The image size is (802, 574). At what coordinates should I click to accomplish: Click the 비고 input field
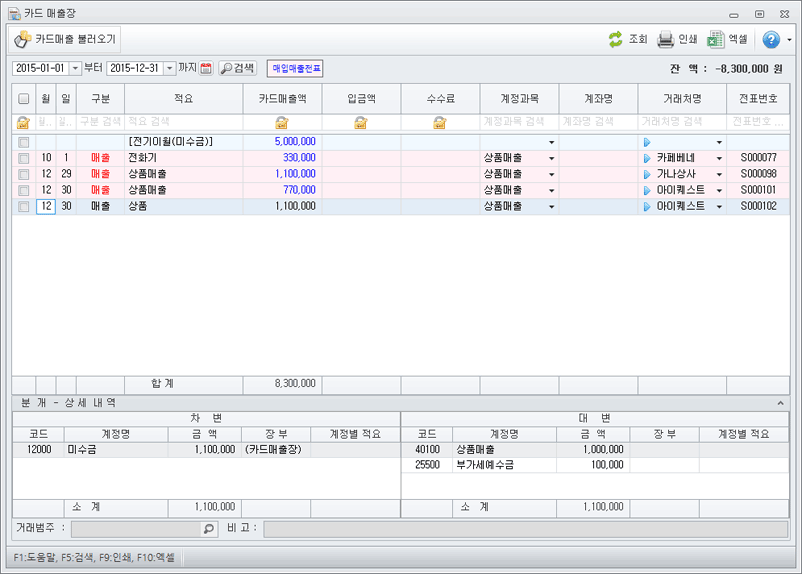click(524, 528)
